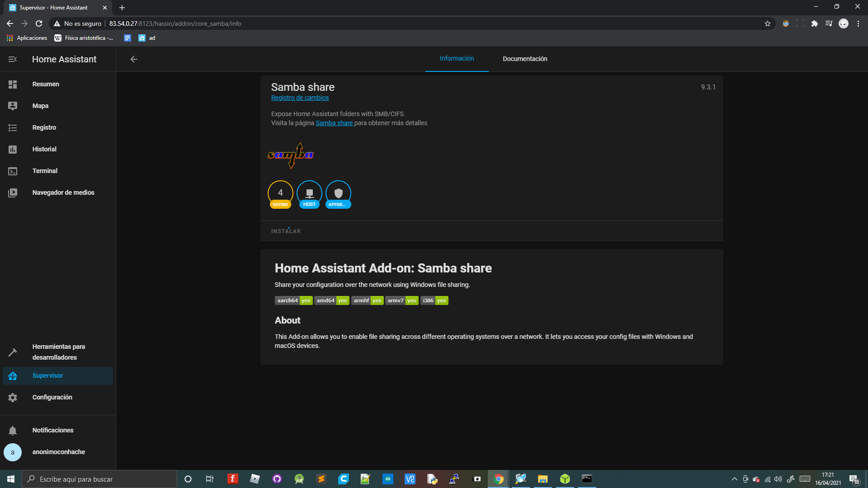Click the HOST capability badge

[x=309, y=194]
